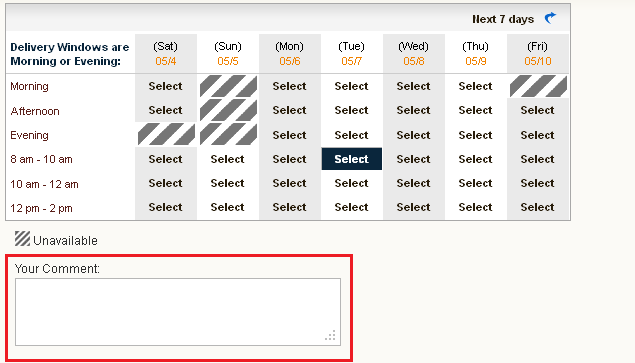
Task: Click inside the Your Comment text box
Action: click(x=178, y=312)
